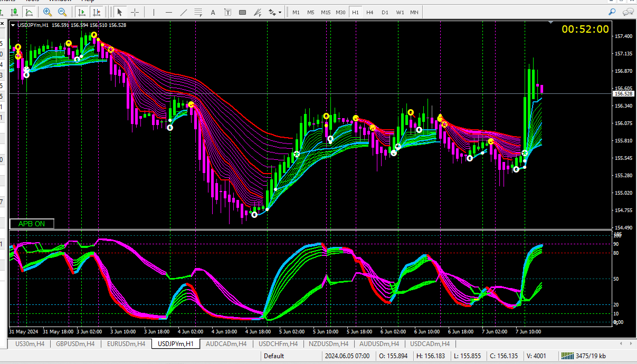
Task: Click the 00:52:00 countdown timer
Action: 585,30
